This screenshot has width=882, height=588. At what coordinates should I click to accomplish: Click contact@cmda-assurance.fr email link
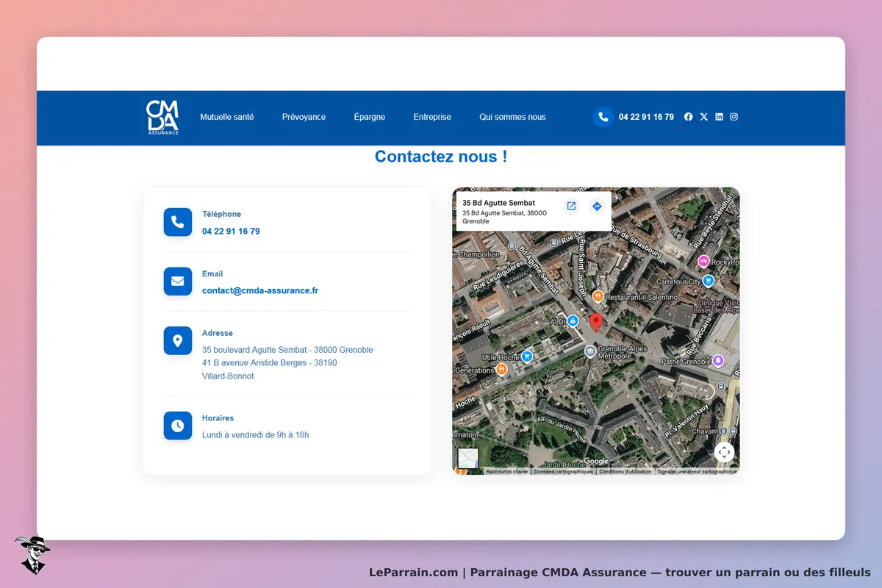tap(260, 290)
